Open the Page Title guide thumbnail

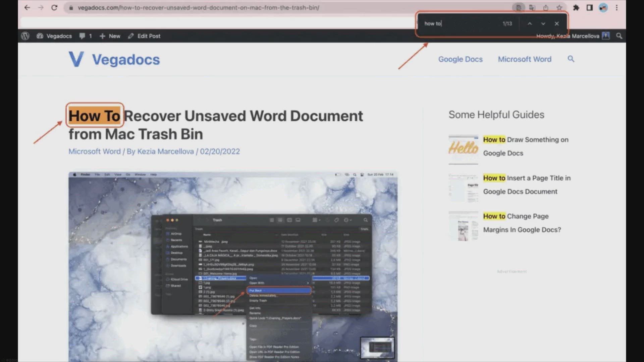tap(463, 188)
